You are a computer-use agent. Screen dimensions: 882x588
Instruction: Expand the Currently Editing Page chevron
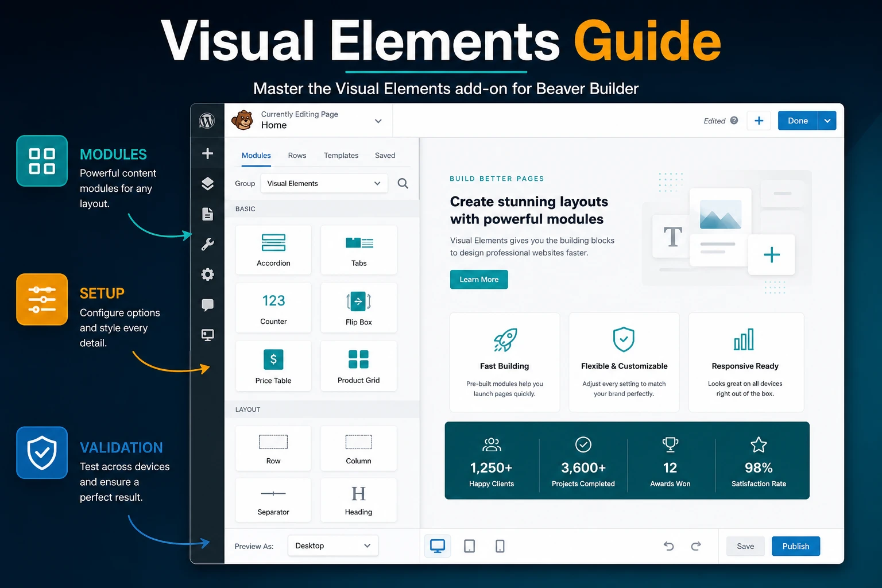tap(378, 121)
